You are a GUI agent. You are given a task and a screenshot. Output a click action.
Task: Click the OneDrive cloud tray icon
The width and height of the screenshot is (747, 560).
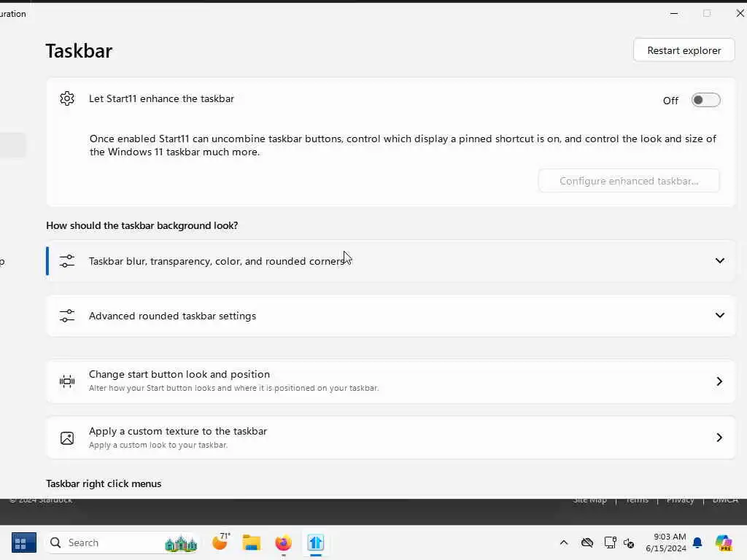tap(587, 542)
